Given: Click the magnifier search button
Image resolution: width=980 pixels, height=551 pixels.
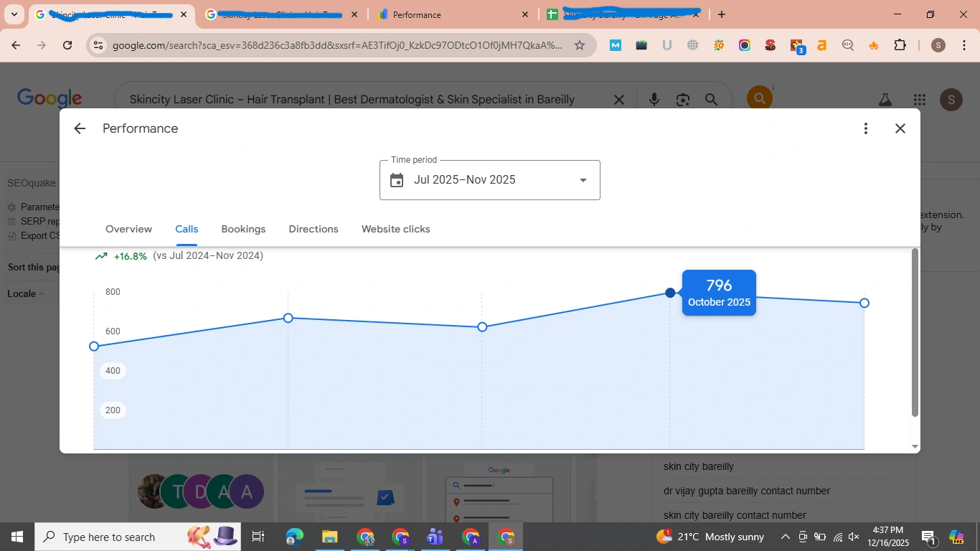Looking at the screenshot, I should coord(711,100).
